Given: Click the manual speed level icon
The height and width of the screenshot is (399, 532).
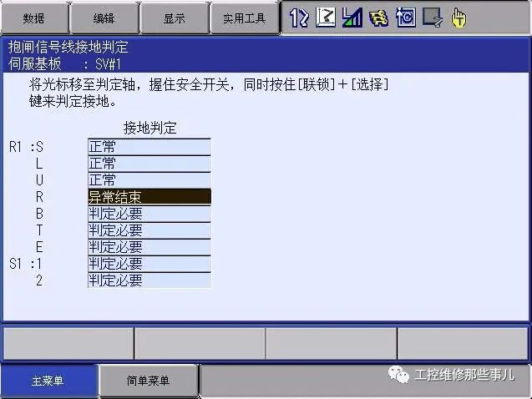Looking at the screenshot, I should [x=352, y=18].
